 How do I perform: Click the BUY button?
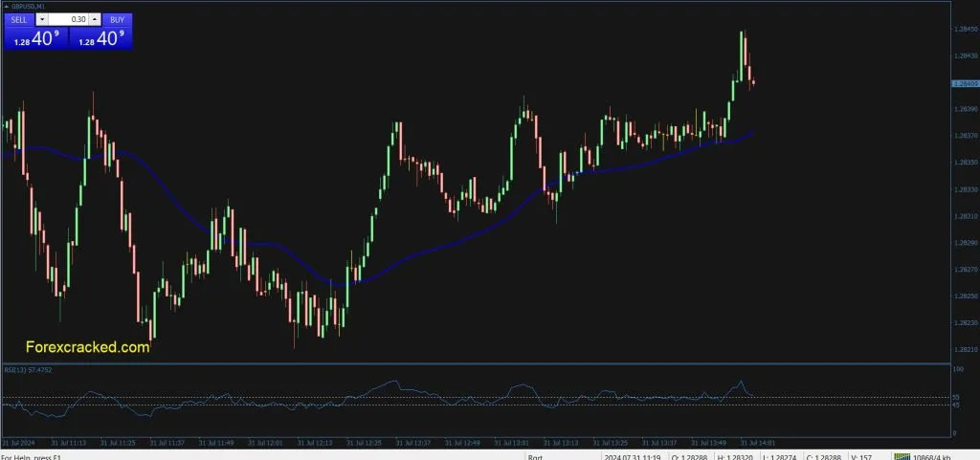tap(117, 19)
